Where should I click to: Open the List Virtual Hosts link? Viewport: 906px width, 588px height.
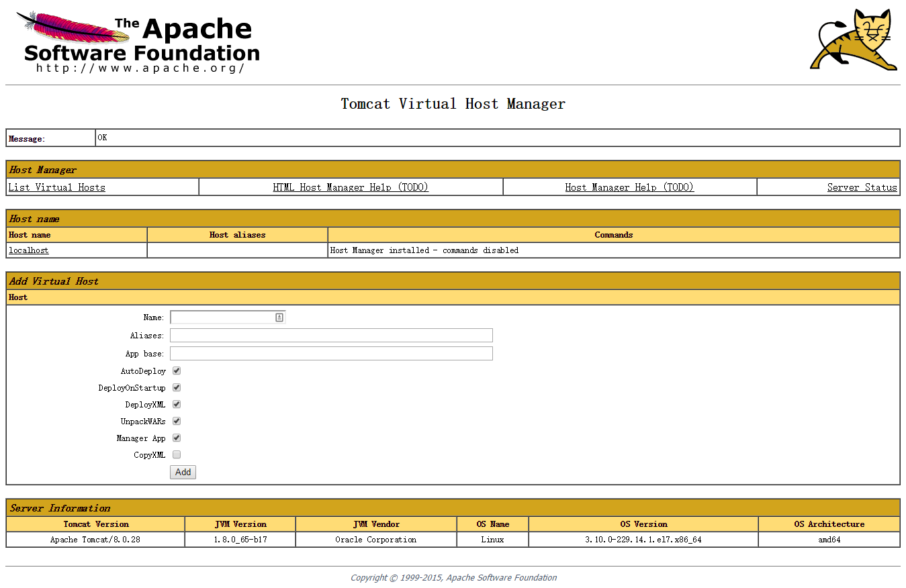coord(56,187)
